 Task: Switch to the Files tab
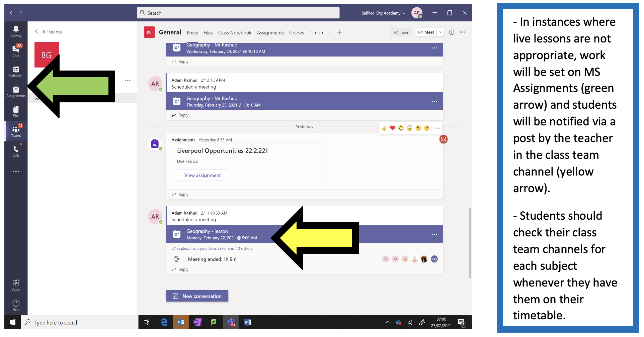pyautogui.click(x=208, y=32)
